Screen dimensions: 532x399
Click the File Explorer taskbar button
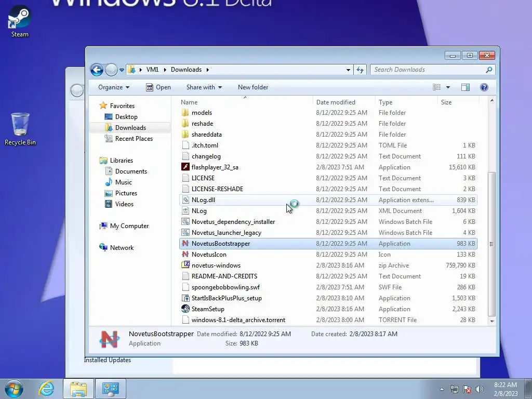click(78, 389)
